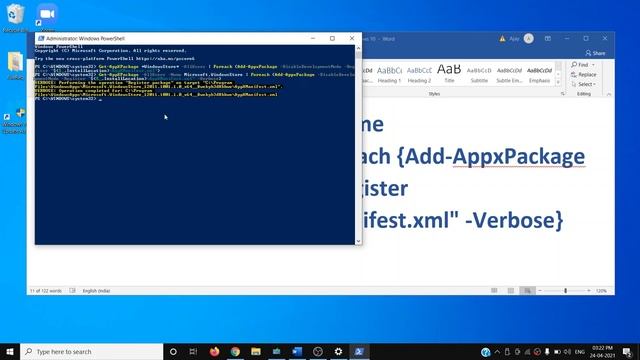Click the taskbar clock and date

[602, 351]
